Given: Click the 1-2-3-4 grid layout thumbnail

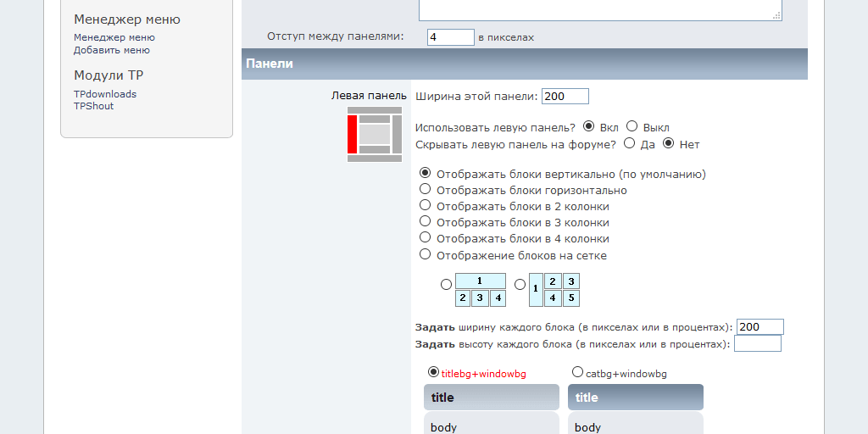Looking at the screenshot, I should [x=480, y=290].
